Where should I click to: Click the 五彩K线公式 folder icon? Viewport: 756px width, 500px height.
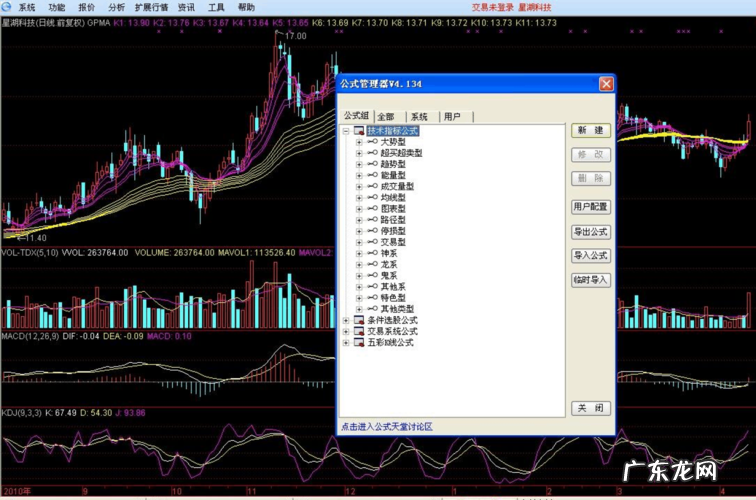tap(359, 342)
